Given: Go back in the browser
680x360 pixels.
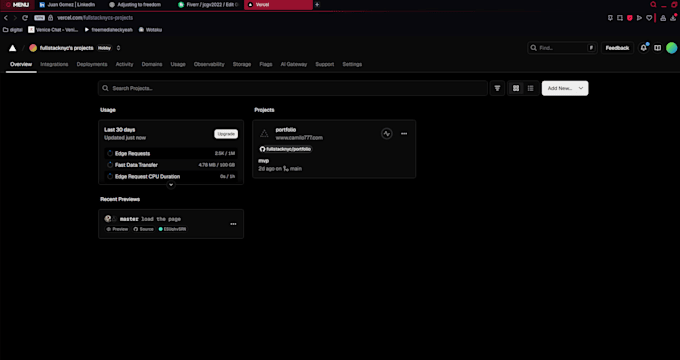Looking at the screenshot, I should 6,18.
